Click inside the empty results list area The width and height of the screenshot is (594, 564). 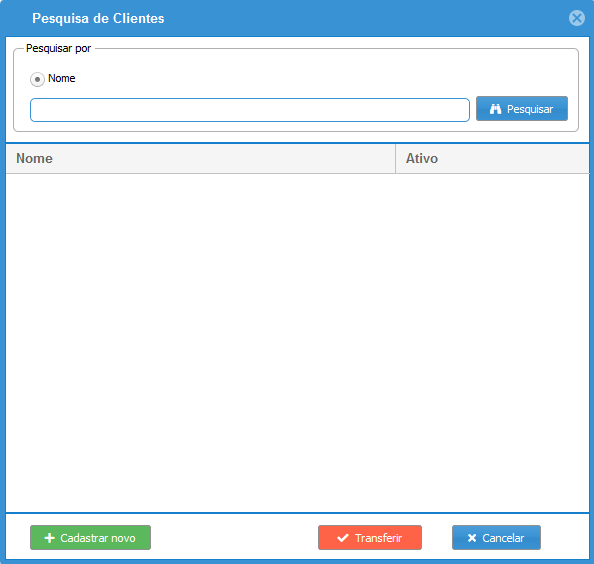click(x=297, y=343)
